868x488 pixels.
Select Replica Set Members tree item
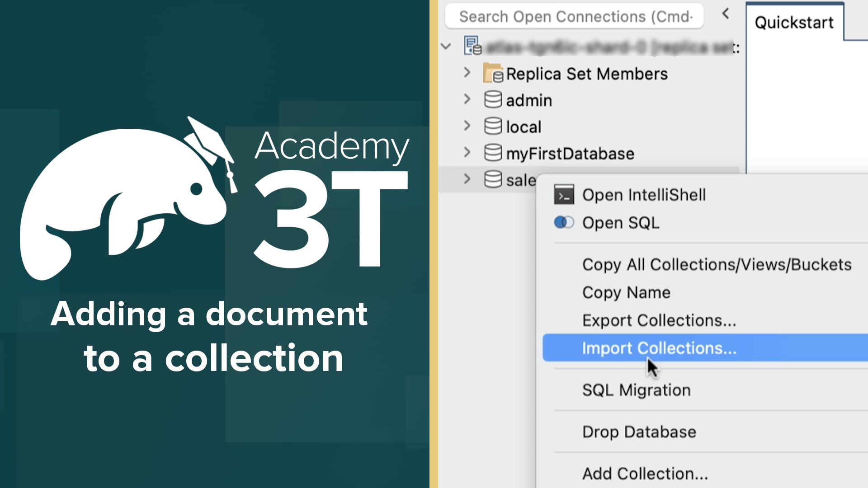click(x=587, y=74)
